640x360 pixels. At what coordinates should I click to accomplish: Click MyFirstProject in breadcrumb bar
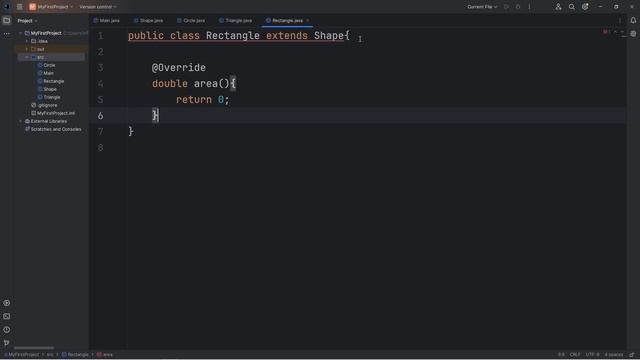[x=22, y=355]
